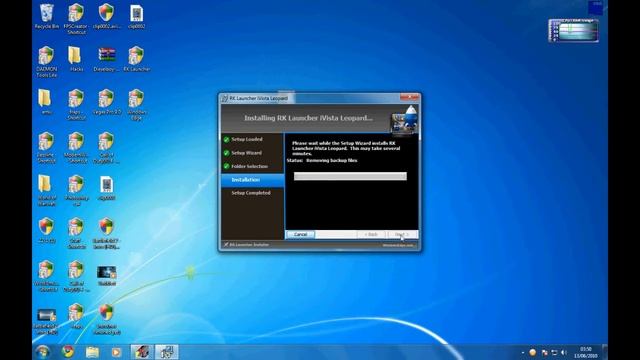Click the volume speaker tray icon
The image size is (640, 360).
click(x=564, y=352)
